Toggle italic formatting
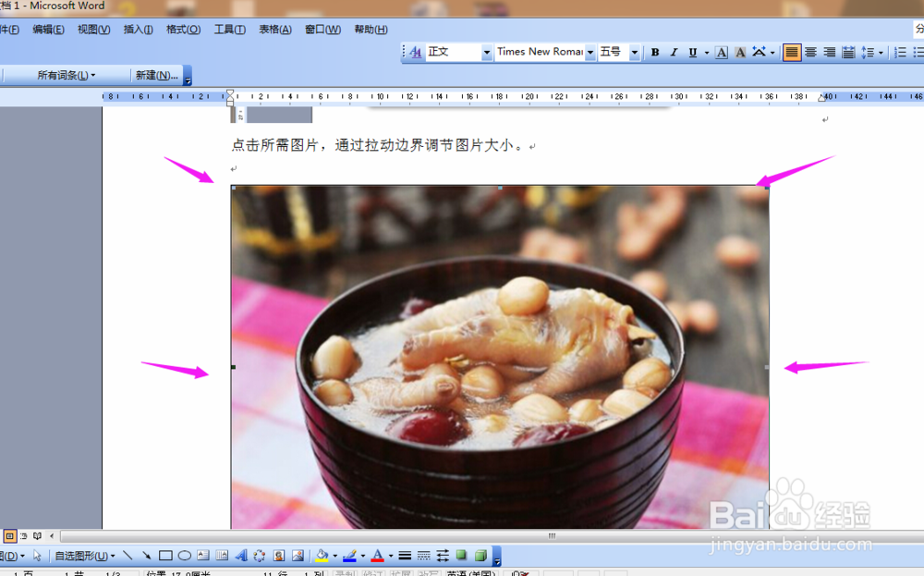Image resolution: width=924 pixels, height=576 pixels. pos(673,52)
